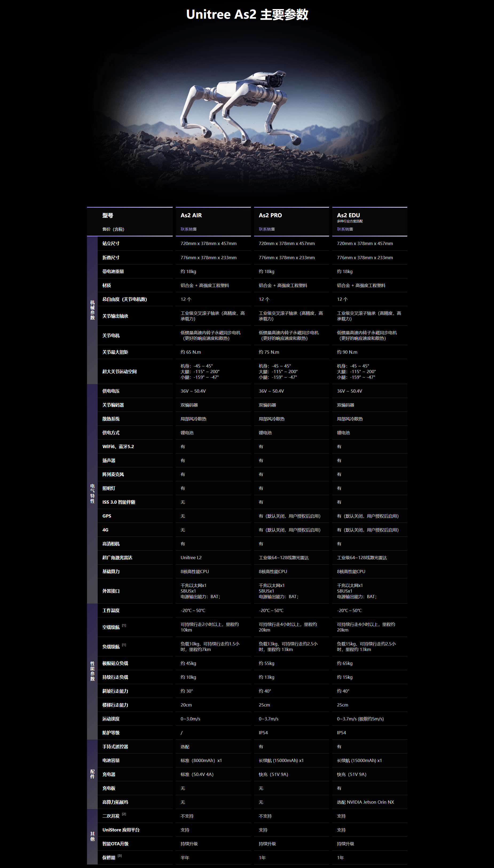Image resolution: width=494 pixels, height=868 pixels.
Task: Click 联系销售 link under As2 AIR
Action: (x=188, y=229)
